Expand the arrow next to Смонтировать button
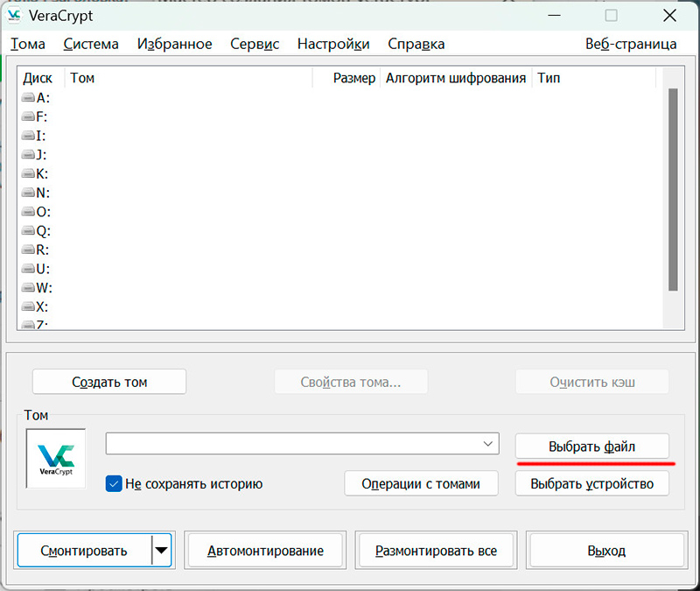 coord(162,551)
